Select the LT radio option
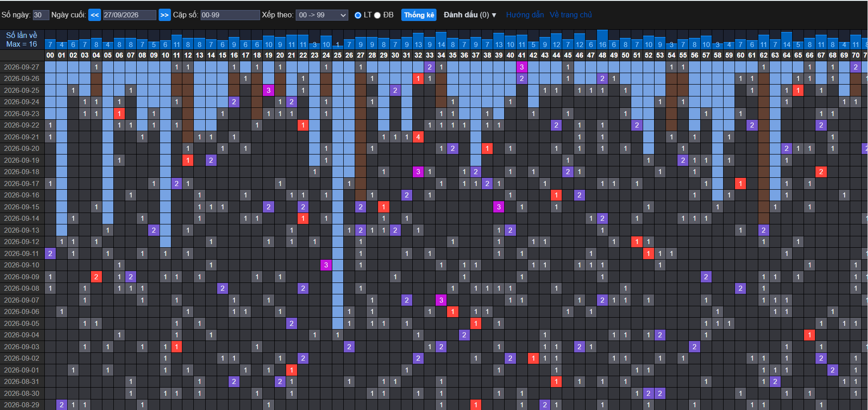868x410 pixels. point(358,16)
